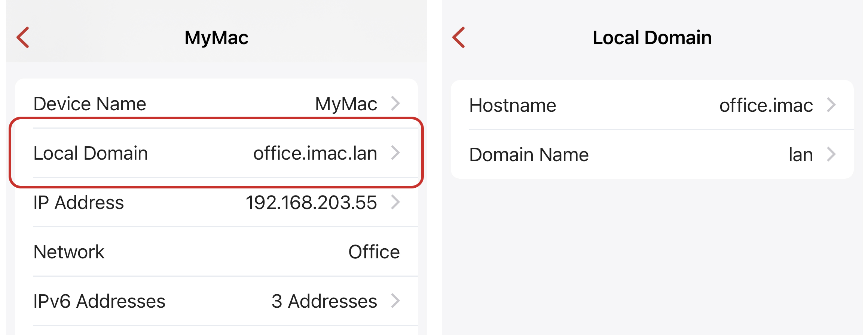Click the 3 Addresses value
868x335 pixels.
tap(324, 301)
